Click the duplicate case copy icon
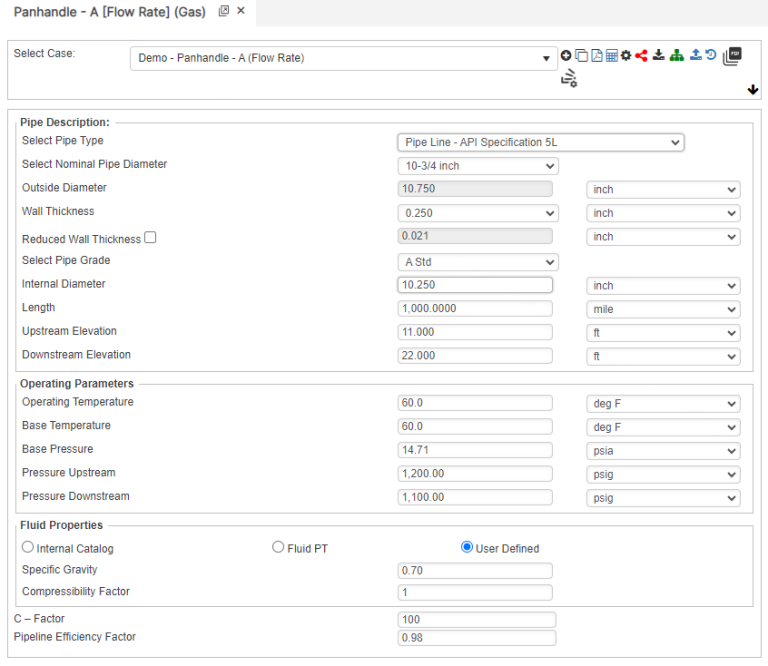 click(x=581, y=55)
